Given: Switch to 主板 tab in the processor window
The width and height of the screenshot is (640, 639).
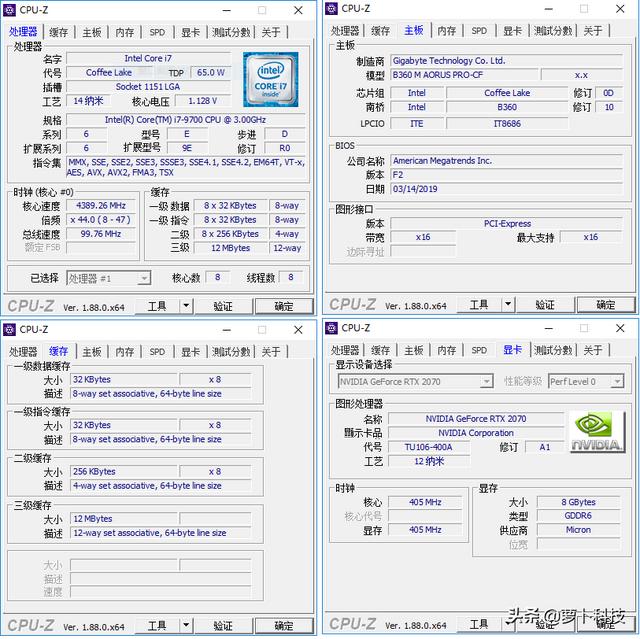Looking at the screenshot, I should pyautogui.click(x=92, y=32).
